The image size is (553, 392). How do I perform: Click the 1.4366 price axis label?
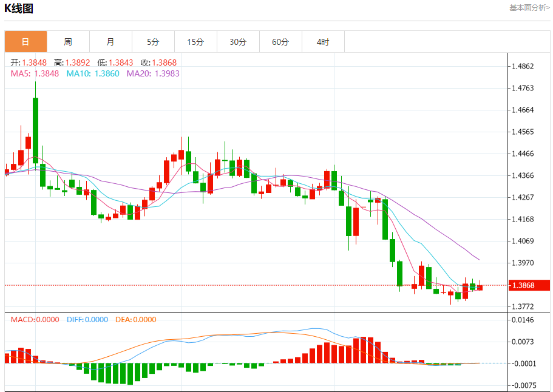[523, 175]
